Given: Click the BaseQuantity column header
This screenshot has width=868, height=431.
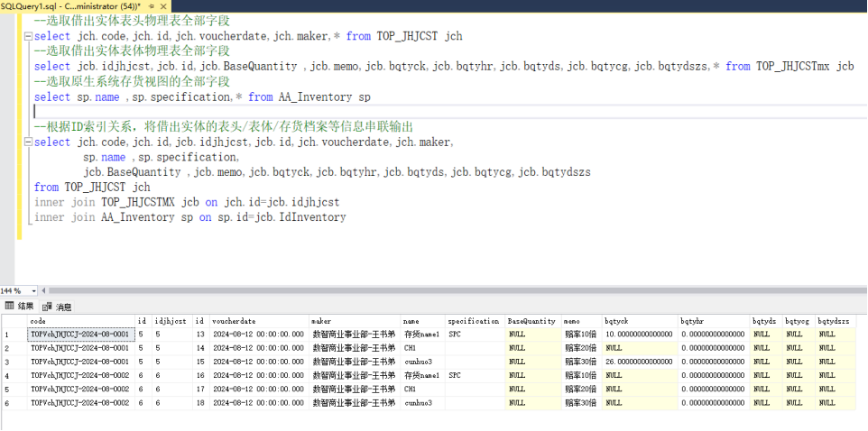Looking at the screenshot, I should [533, 321].
